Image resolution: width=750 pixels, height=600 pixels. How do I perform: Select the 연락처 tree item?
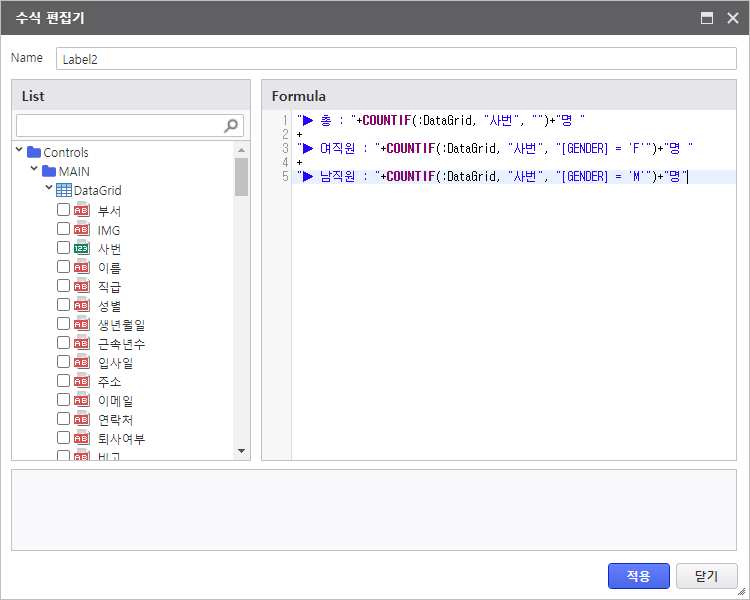click(x=116, y=419)
